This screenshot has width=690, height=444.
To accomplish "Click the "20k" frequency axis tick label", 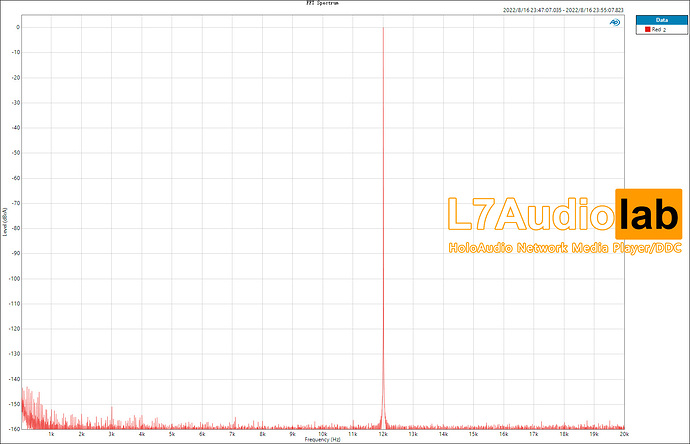I will click(x=624, y=434).
